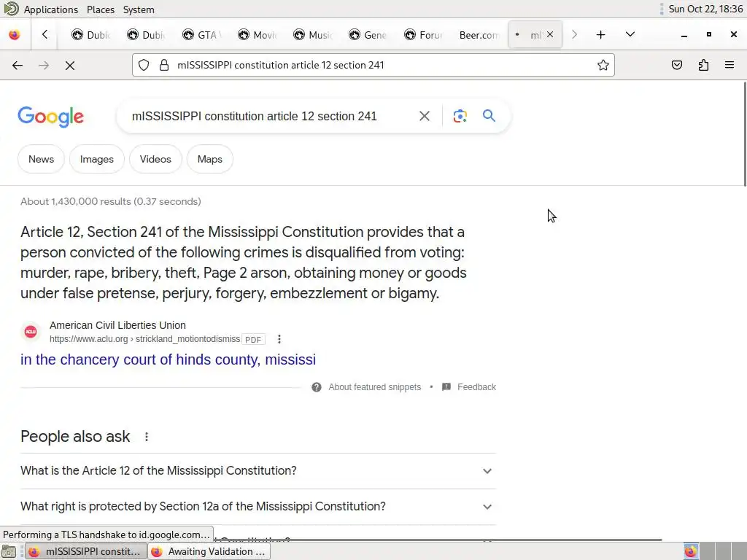747x560 pixels.
Task: Click the About featured snippets link
Action: click(x=374, y=387)
